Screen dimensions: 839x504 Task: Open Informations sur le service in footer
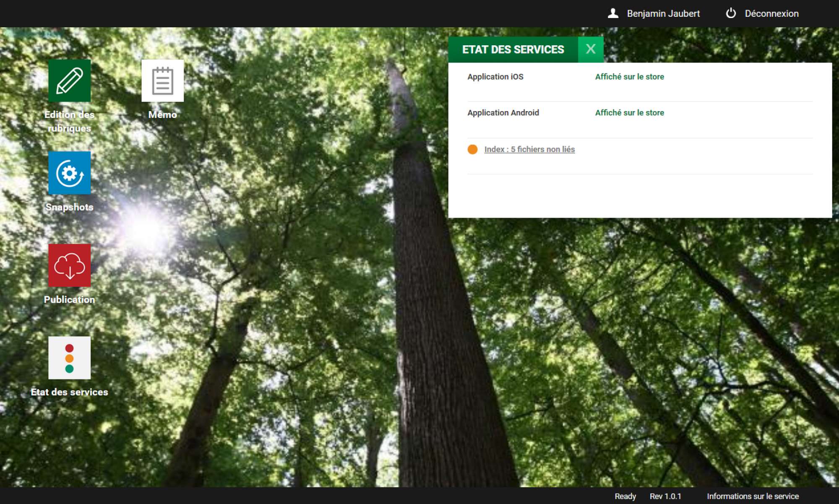[x=753, y=496]
